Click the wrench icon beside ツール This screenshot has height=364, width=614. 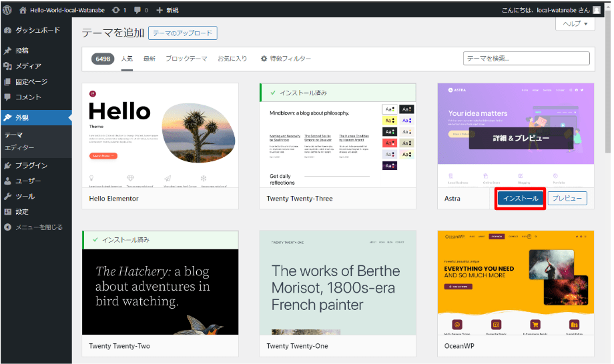click(x=7, y=196)
